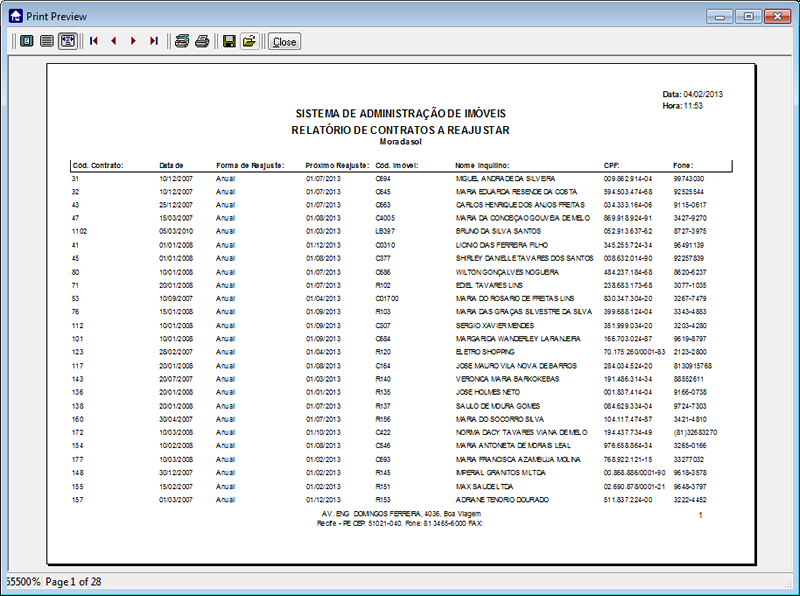Advance to the next page arrow
The height and width of the screenshot is (596, 800).
(x=133, y=41)
